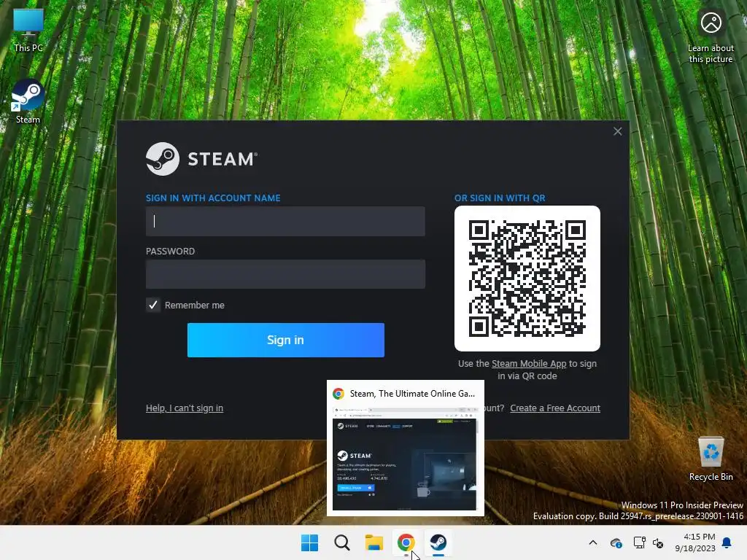
Task: Click the Learn about this picture icon
Action: (x=711, y=37)
